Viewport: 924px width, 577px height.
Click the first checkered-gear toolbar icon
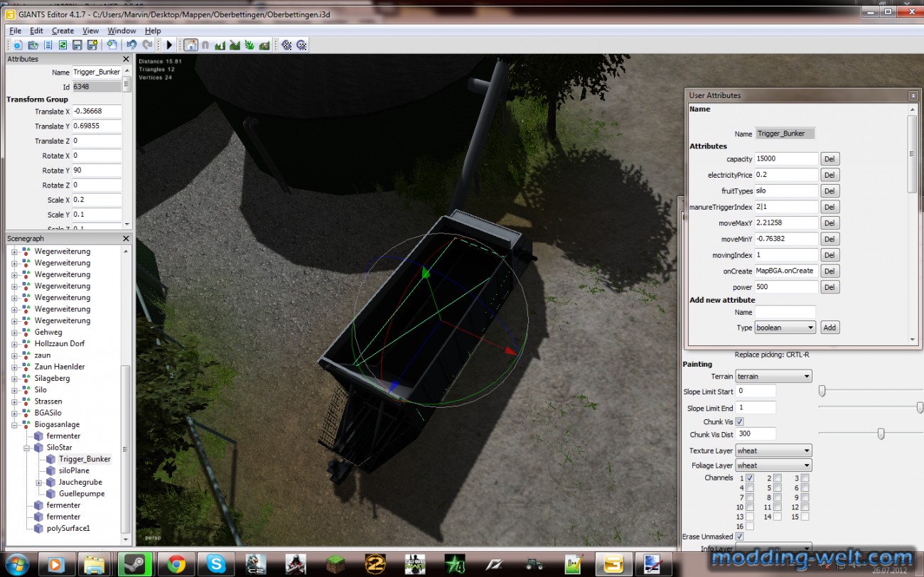tap(286, 45)
